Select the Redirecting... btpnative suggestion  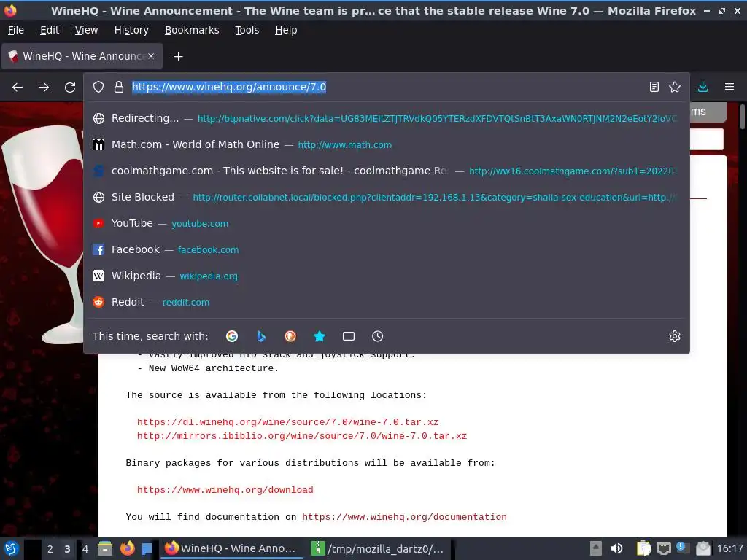387,118
